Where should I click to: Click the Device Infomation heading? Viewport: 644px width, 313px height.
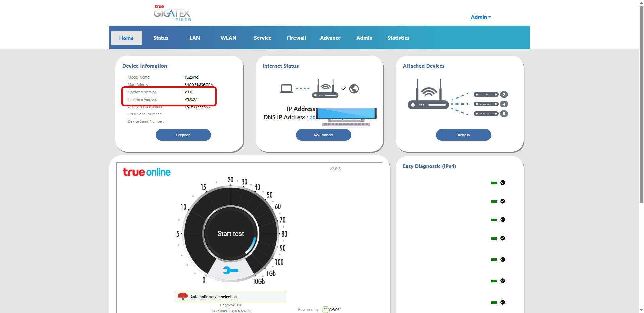pos(145,66)
